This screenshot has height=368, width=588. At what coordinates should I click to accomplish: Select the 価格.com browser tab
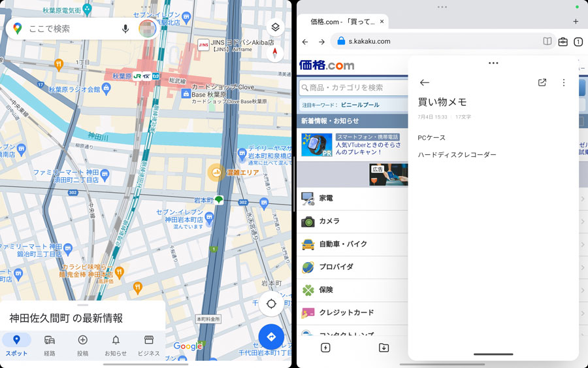[343, 22]
